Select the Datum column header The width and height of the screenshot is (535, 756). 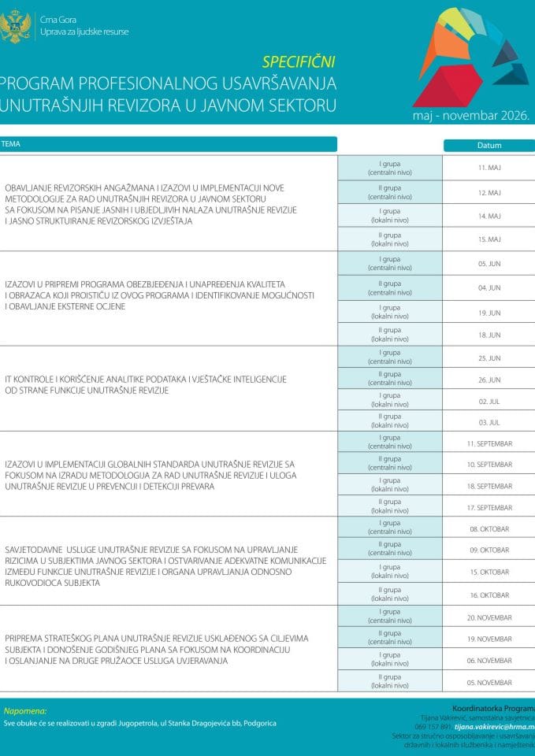pos(489,145)
